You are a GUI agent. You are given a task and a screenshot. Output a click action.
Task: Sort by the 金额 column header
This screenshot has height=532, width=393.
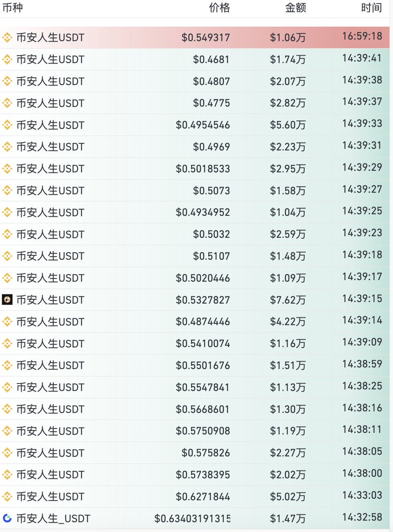coord(296,8)
